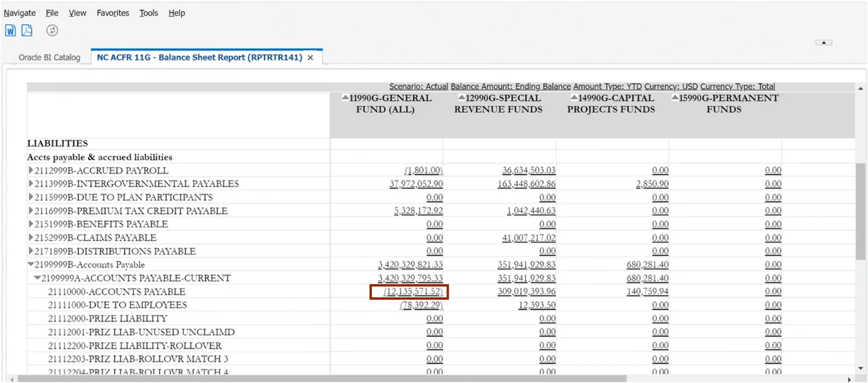Select 21112200-PRIZE LIABILITY-ROLLOVER row

pyautogui.click(x=135, y=345)
